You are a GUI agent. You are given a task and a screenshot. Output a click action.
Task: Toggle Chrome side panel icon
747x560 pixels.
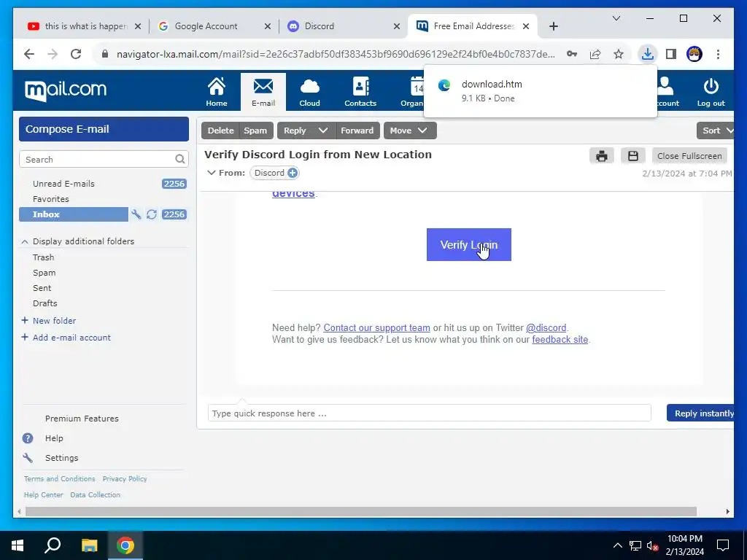[x=671, y=54]
